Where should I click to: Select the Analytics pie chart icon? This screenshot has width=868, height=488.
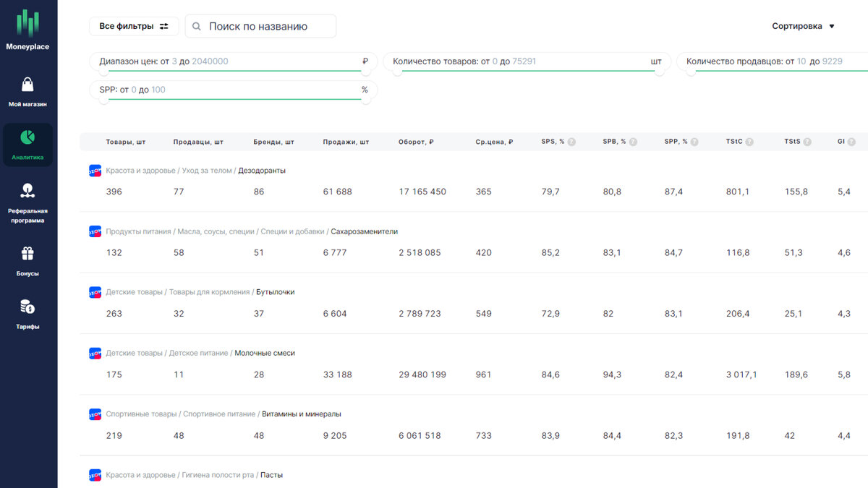[x=27, y=137]
